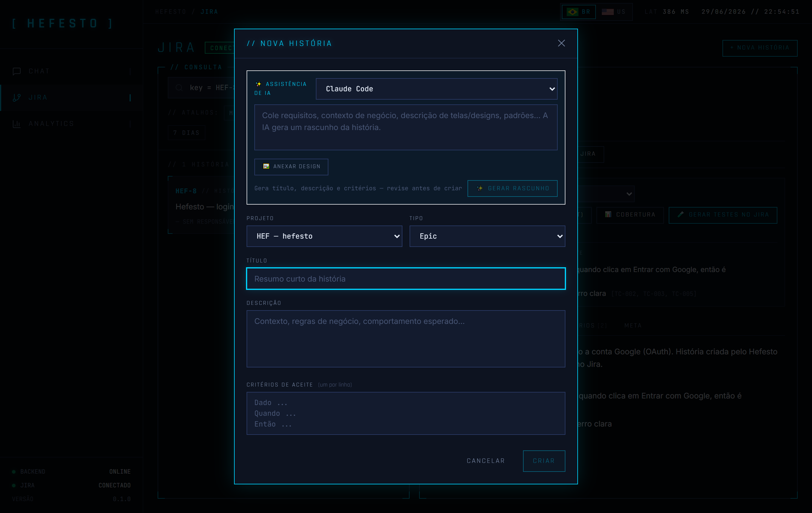This screenshot has width=812, height=513.
Task: Click the Cobertura button behind the dialog
Action: (x=630, y=215)
